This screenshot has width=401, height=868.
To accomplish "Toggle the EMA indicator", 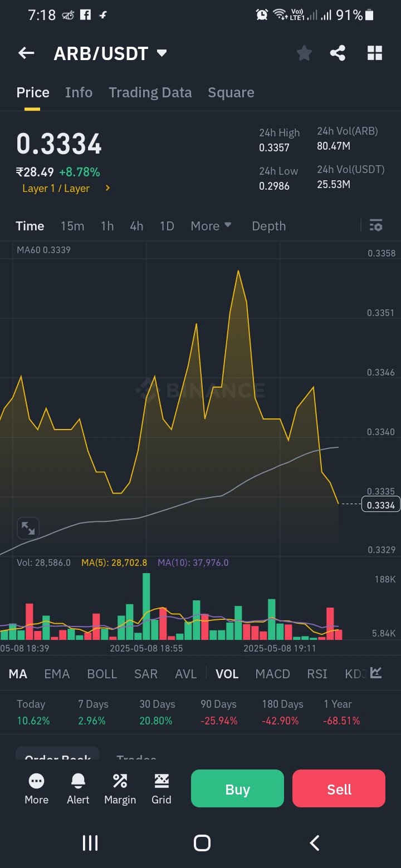I will (x=57, y=674).
